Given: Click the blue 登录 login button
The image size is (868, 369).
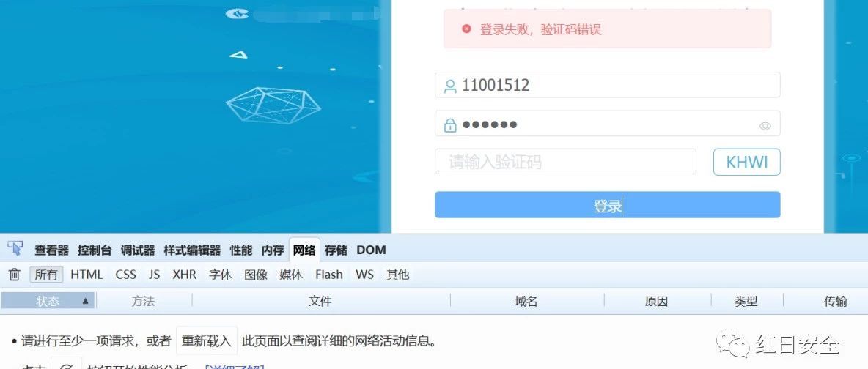Looking at the screenshot, I should click(x=607, y=205).
